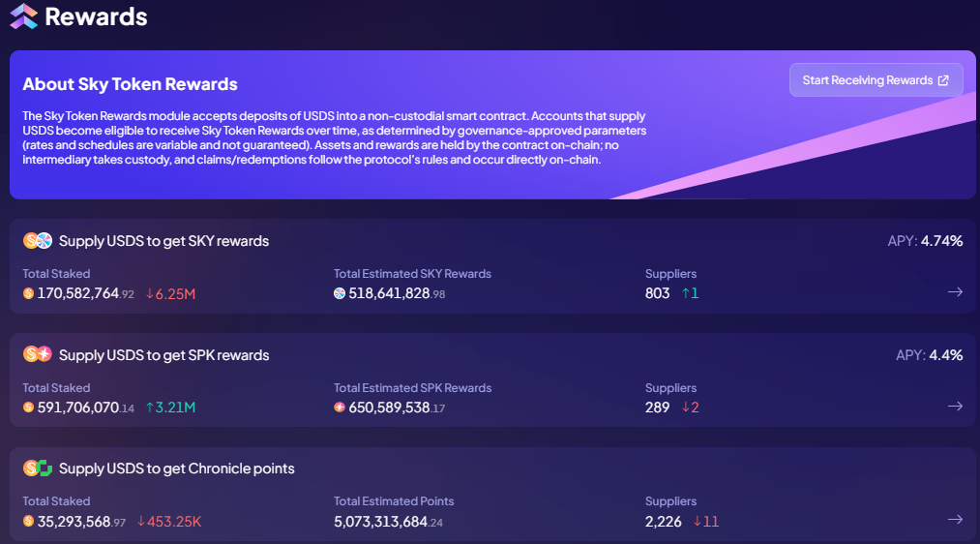Click the Chronicle suppliers count 2,226
This screenshot has height=544, width=980.
664,522
